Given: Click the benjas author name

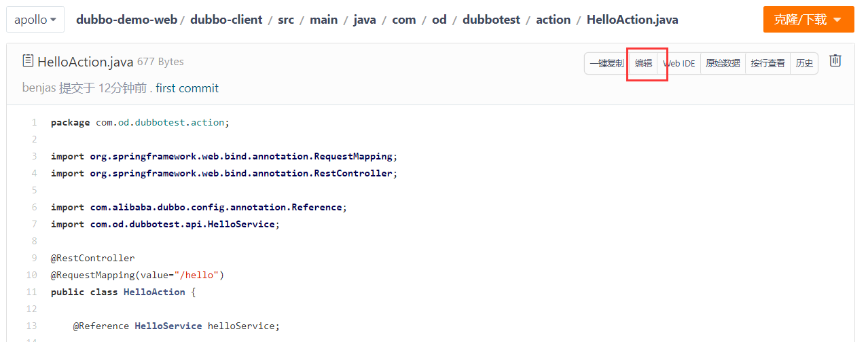Looking at the screenshot, I should point(39,88).
